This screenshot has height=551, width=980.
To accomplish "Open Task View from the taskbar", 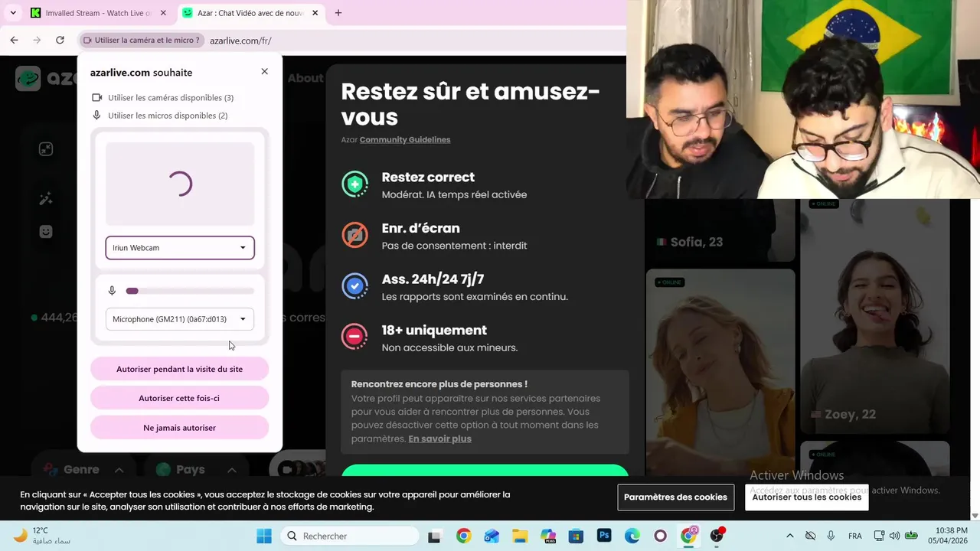I will (434, 536).
